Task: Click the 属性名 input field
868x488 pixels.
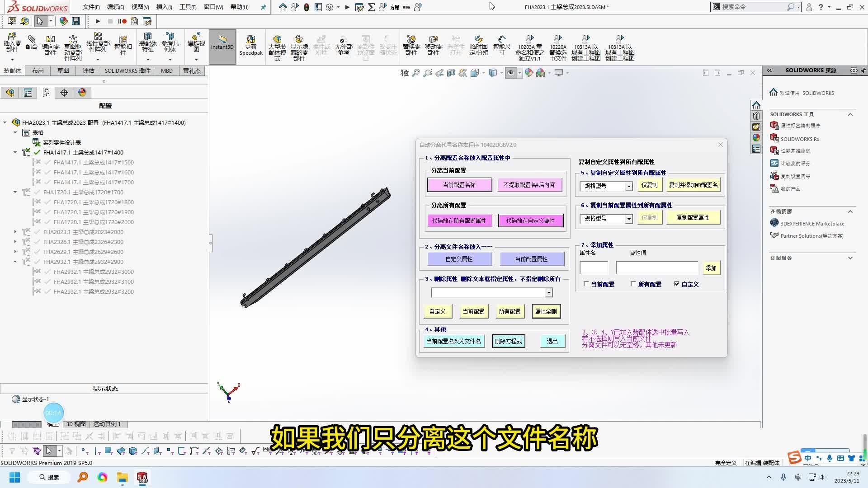Action: [594, 268]
